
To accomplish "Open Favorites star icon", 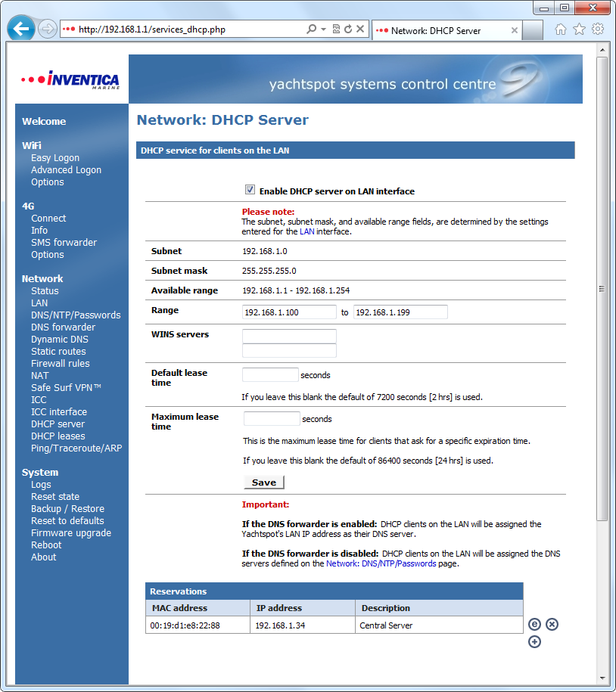I will pyautogui.click(x=579, y=29).
